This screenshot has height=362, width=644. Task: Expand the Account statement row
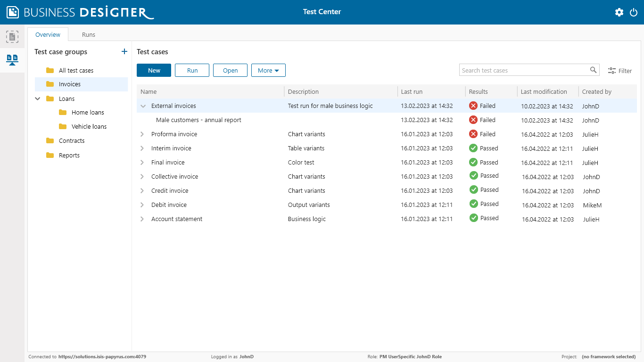(x=142, y=219)
